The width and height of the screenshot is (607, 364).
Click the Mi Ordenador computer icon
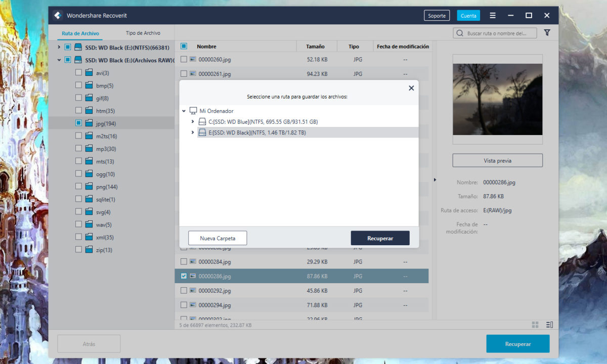click(x=193, y=111)
